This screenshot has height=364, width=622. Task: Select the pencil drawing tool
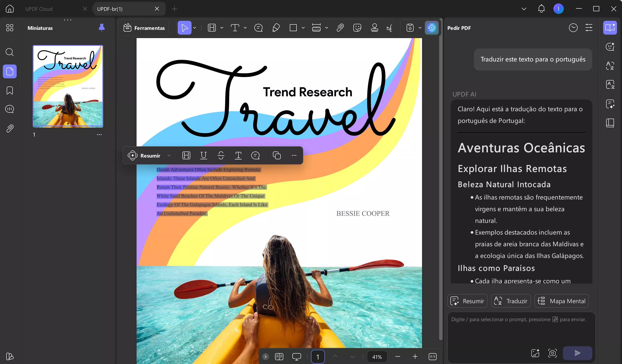pyautogui.click(x=276, y=28)
